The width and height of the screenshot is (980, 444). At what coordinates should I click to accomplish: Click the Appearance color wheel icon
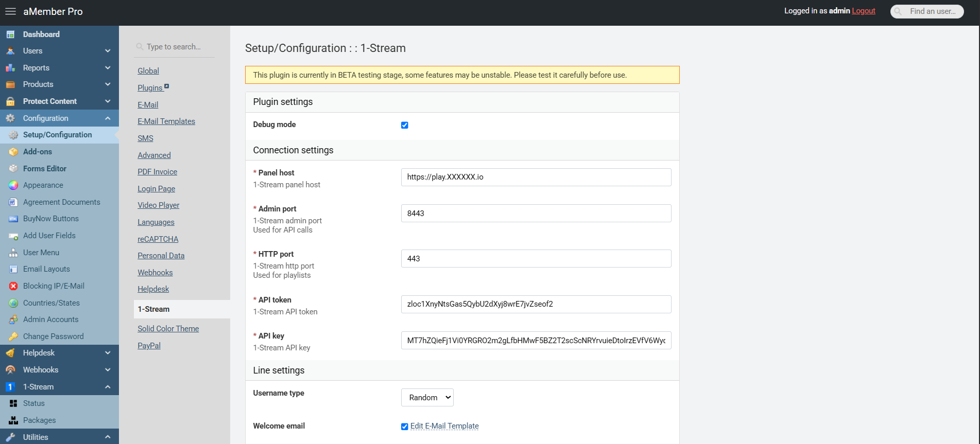pyautogui.click(x=13, y=185)
